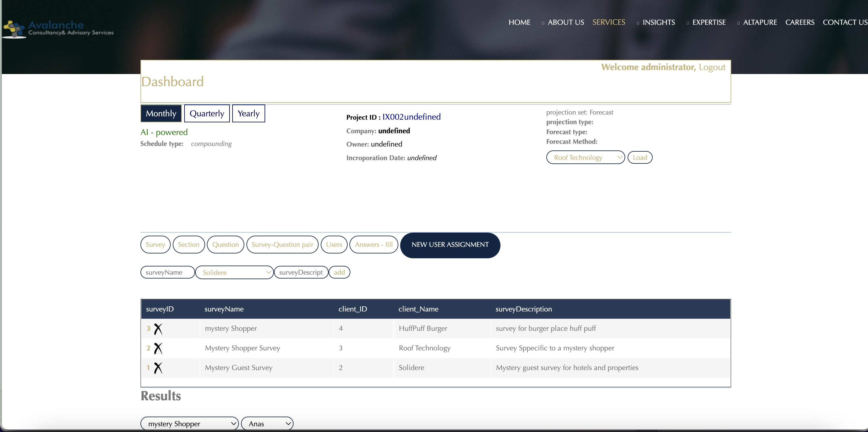Select the Question tab
868x432 pixels.
pos(225,245)
